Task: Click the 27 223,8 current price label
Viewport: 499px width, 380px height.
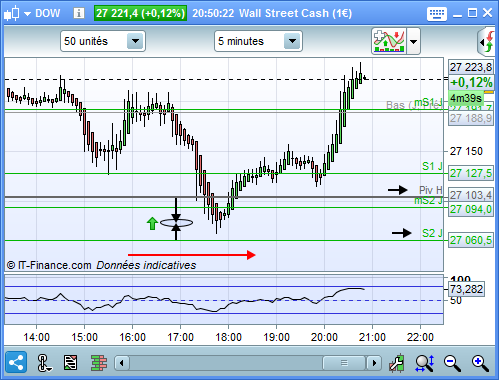Action: (471, 67)
